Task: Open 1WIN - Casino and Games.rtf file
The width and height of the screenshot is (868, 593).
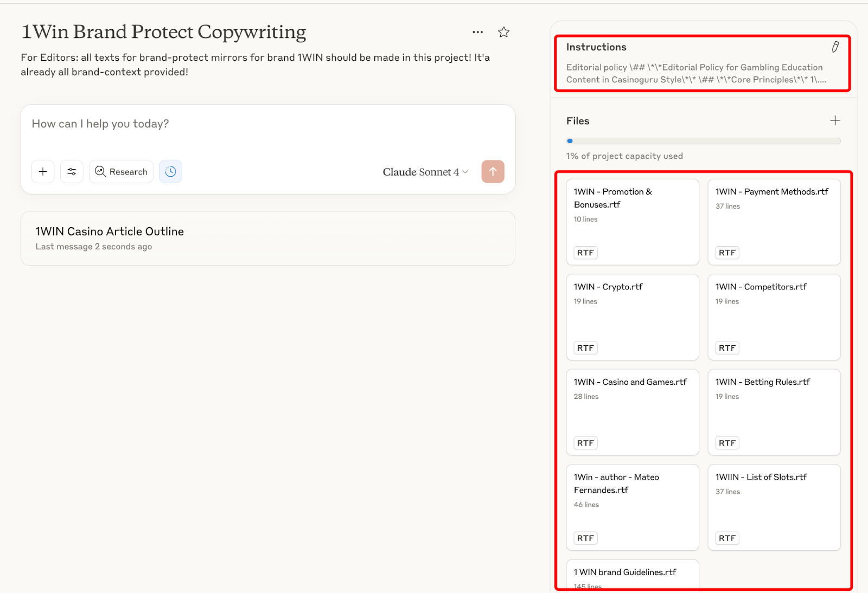Action: (632, 412)
